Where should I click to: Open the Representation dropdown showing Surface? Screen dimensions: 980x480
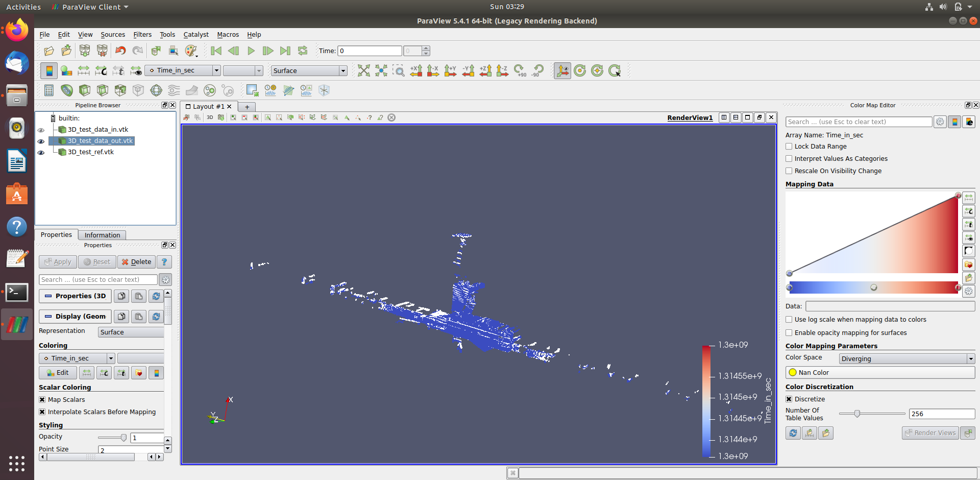click(131, 332)
